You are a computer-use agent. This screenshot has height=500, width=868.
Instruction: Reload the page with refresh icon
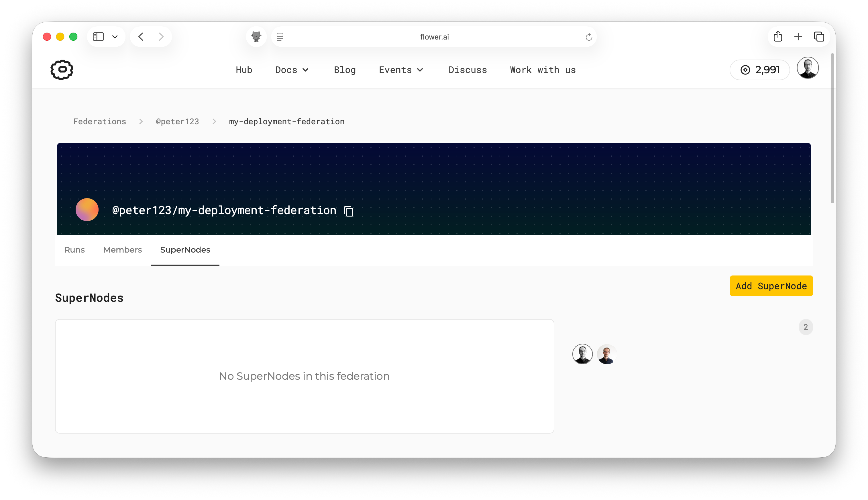coord(588,37)
